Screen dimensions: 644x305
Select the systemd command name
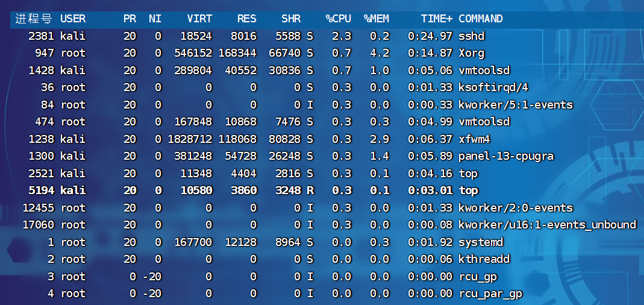481,242
